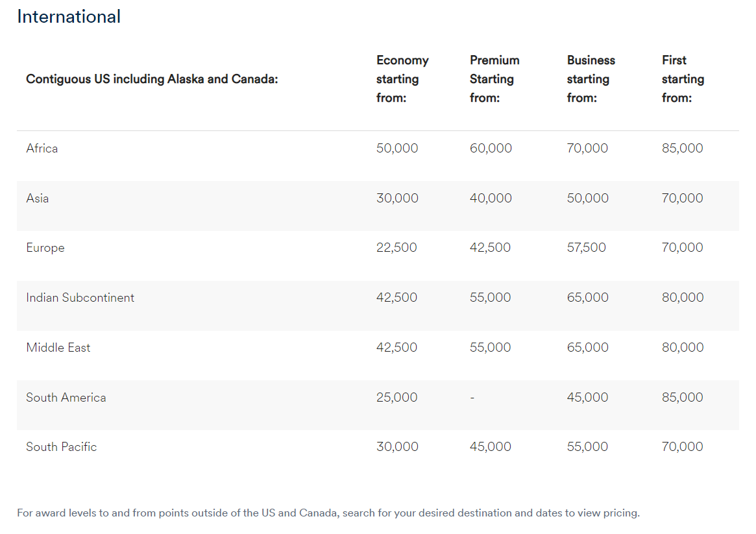Click the Premium Starting from column header

coord(494,79)
